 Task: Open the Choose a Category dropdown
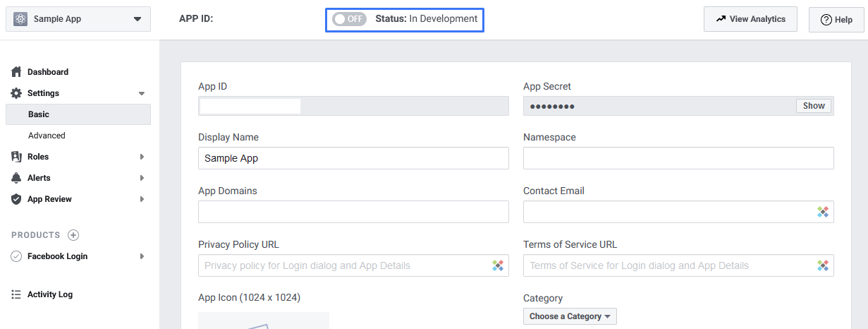pos(570,316)
